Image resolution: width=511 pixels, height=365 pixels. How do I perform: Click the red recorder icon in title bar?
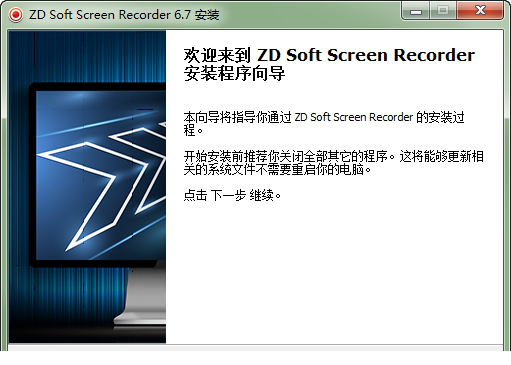tap(16, 15)
